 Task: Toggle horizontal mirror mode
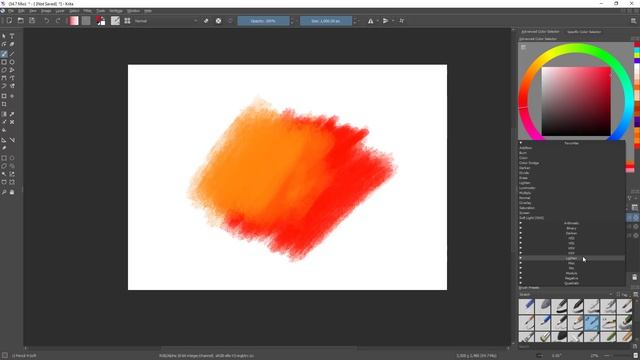coord(371,20)
